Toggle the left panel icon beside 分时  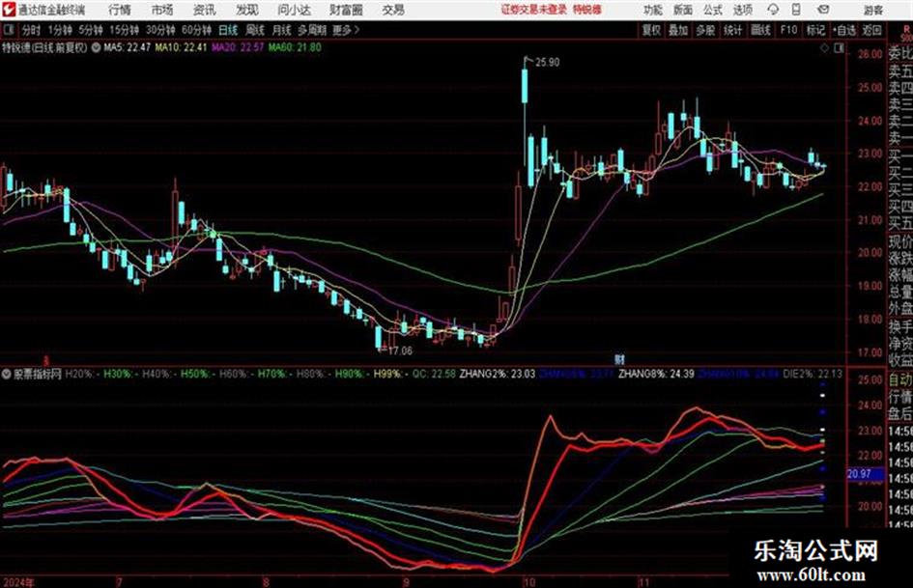pos(8,30)
